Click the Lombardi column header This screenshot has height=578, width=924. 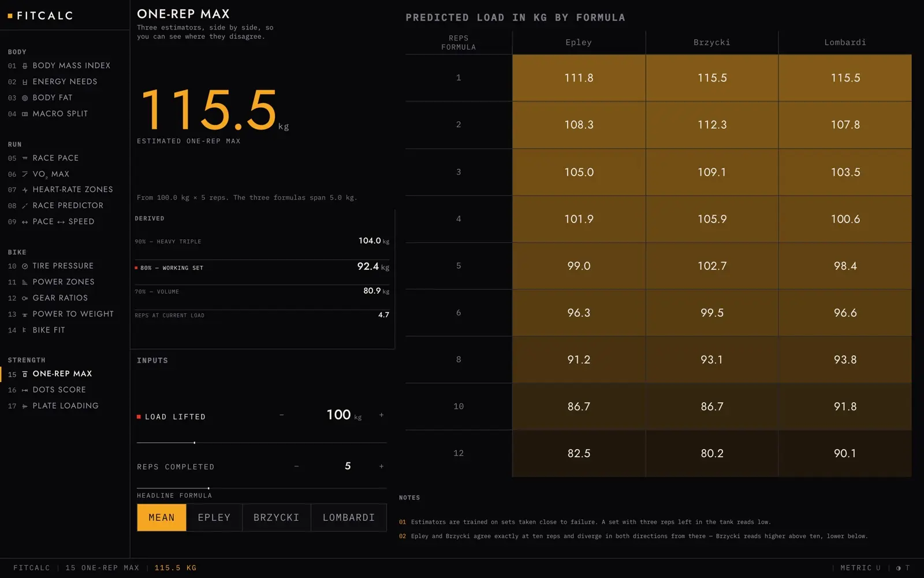845,42
